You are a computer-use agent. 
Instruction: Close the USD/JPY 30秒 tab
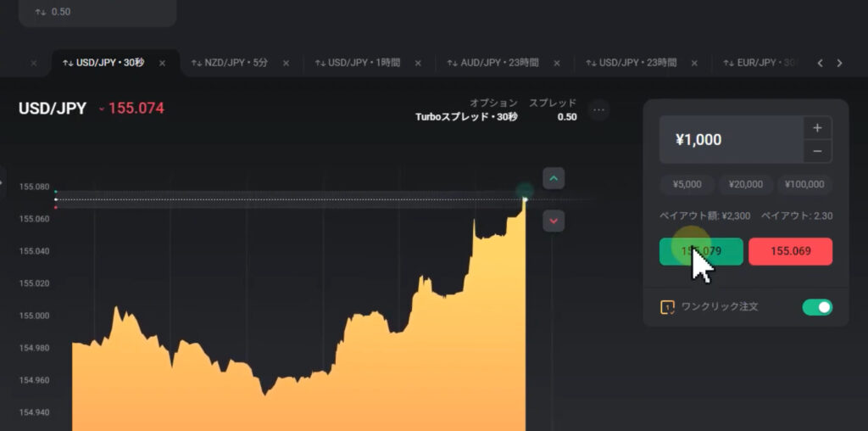coord(162,63)
